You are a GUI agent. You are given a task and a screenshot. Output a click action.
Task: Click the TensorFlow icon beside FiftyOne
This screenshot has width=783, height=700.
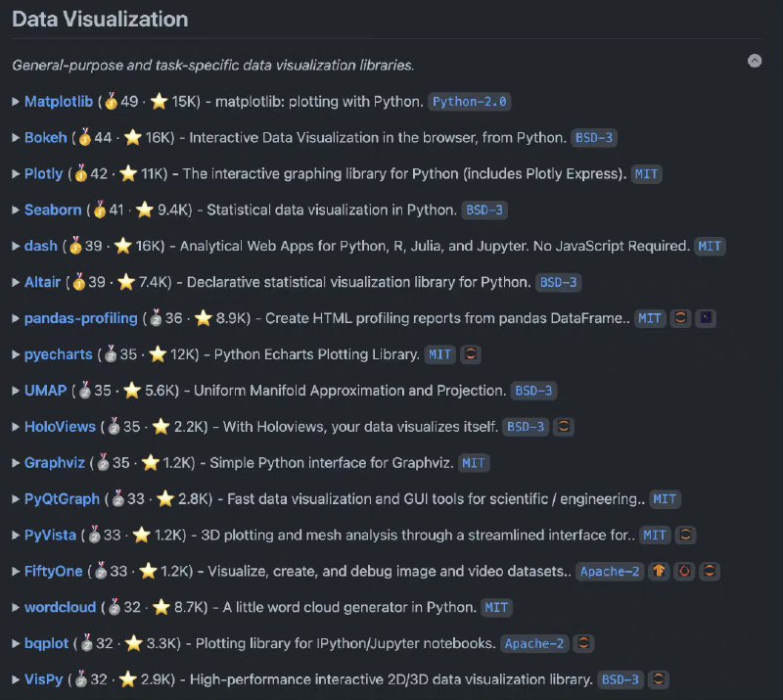(x=659, y=571)
